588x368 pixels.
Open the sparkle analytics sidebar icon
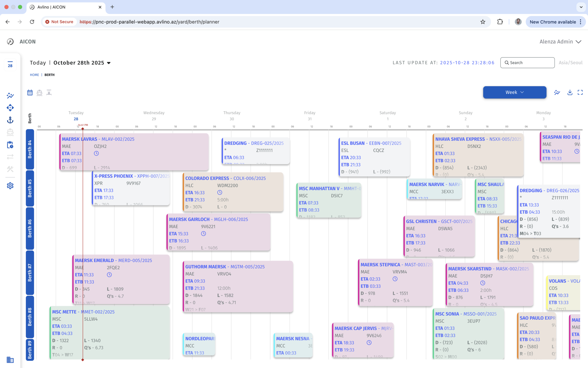point(10,95)
